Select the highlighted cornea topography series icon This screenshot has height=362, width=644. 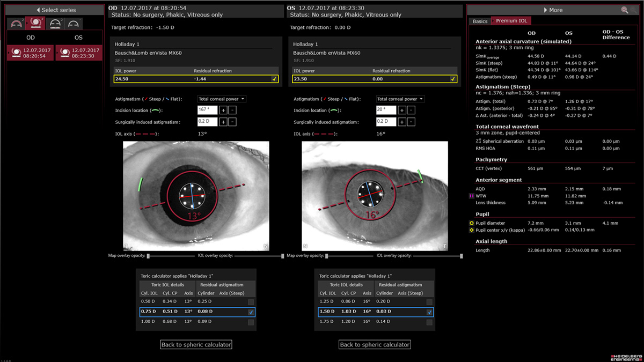pyautogui.click(x=35, y=23)
